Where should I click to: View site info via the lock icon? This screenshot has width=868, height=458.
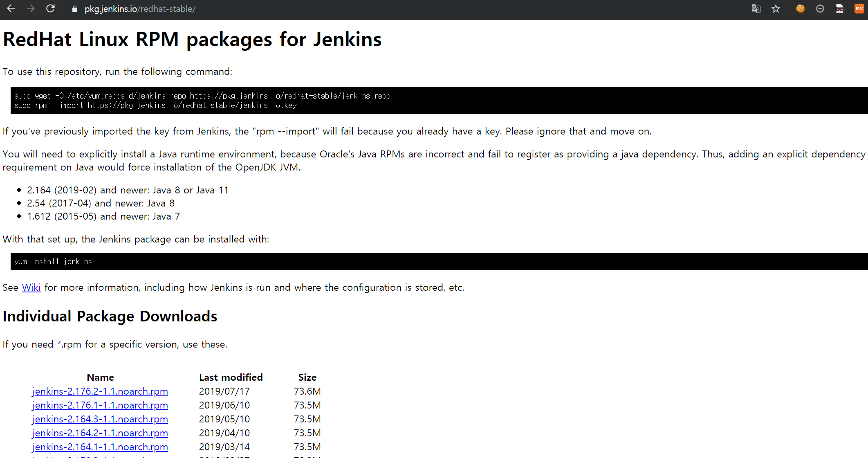pyautogui.click(x=74, y=9)
